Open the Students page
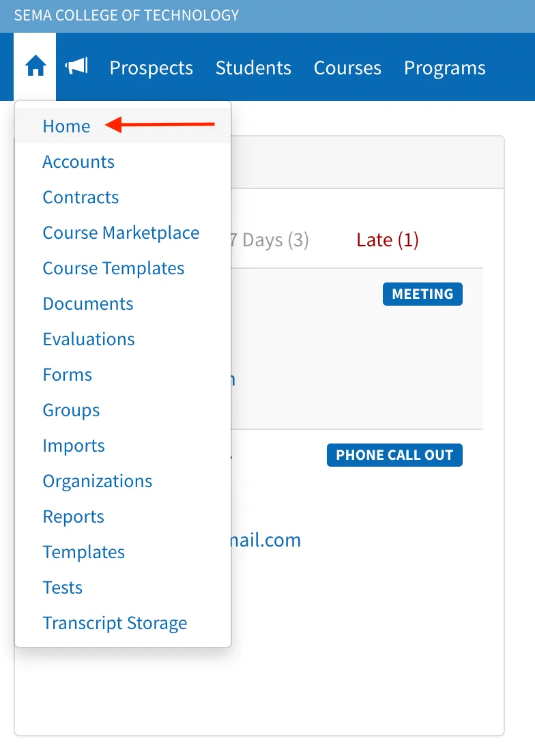Screen dimensions: 535x756 click(x=253, y=68)
